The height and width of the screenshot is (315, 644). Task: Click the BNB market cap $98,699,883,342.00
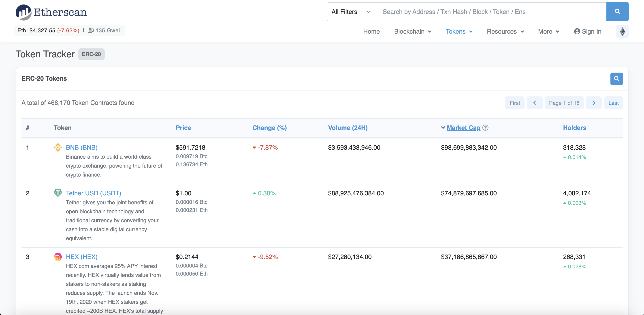point(469,147)
